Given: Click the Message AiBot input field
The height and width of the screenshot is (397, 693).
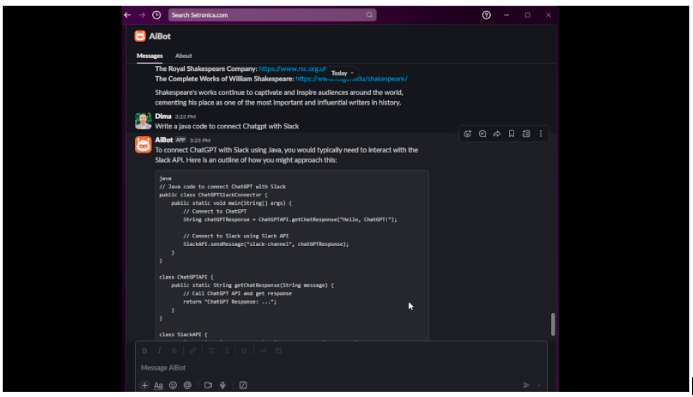Looking at the screenshot, I should 341,367.
